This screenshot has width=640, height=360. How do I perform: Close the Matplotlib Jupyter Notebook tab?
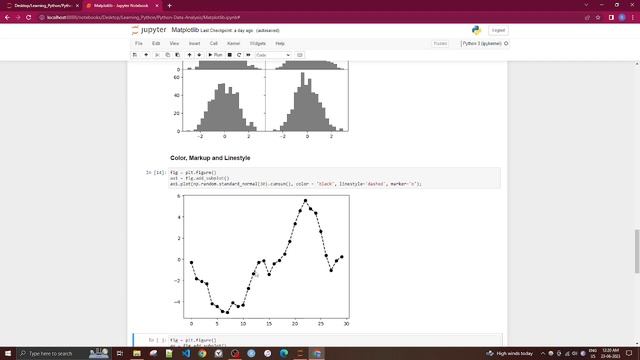157,6
